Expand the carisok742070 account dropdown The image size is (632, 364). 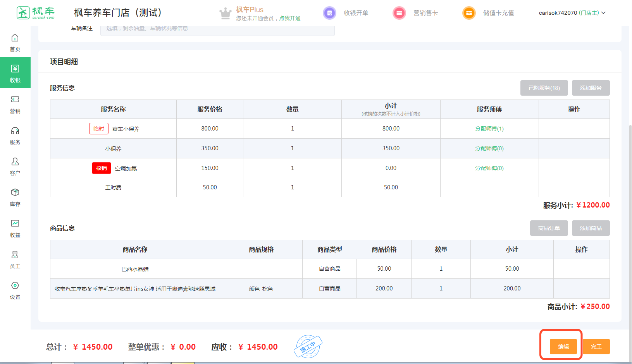point(572,13)
